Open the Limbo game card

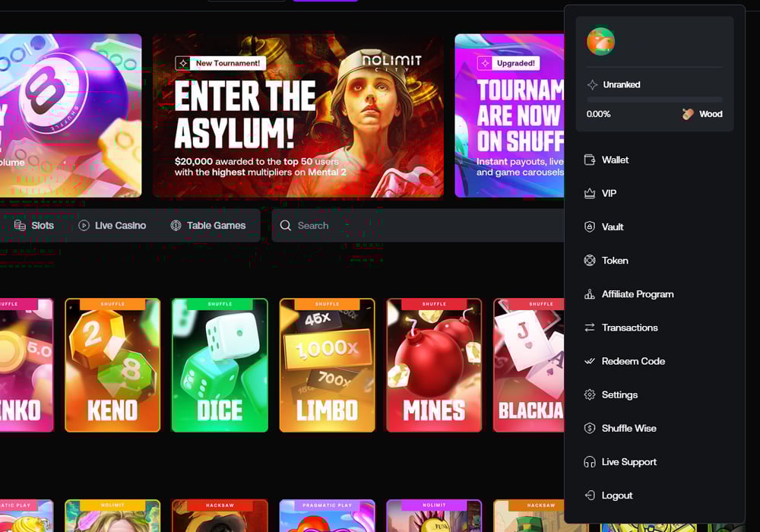[x=327, y=365]
